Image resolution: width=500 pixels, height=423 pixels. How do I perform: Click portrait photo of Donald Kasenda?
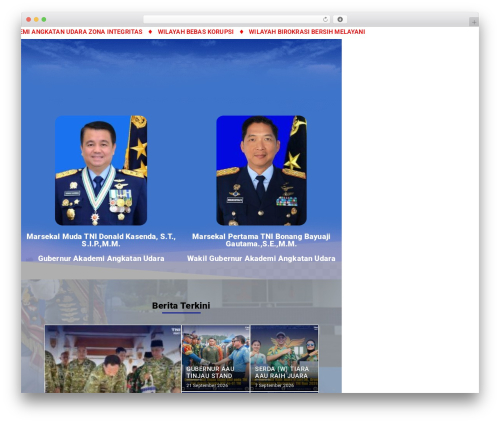tap(101, 170)
